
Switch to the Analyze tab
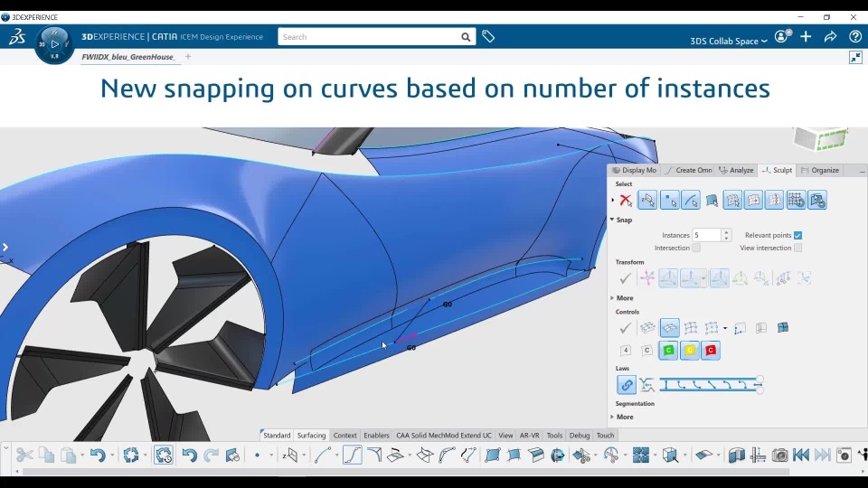(x=736, y=170)
